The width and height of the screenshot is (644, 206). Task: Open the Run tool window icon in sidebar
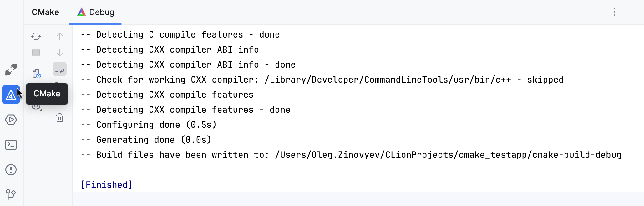click(11, 120)
